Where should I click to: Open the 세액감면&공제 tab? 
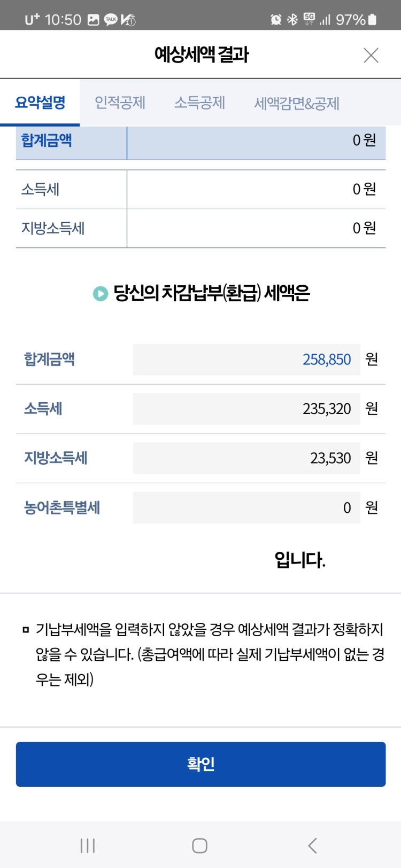[x=297, y=103]
